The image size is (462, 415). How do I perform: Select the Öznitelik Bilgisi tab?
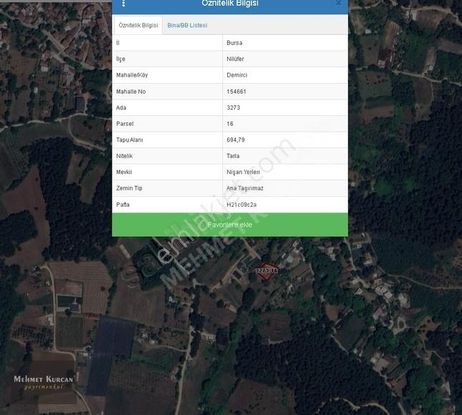(138, 25)
